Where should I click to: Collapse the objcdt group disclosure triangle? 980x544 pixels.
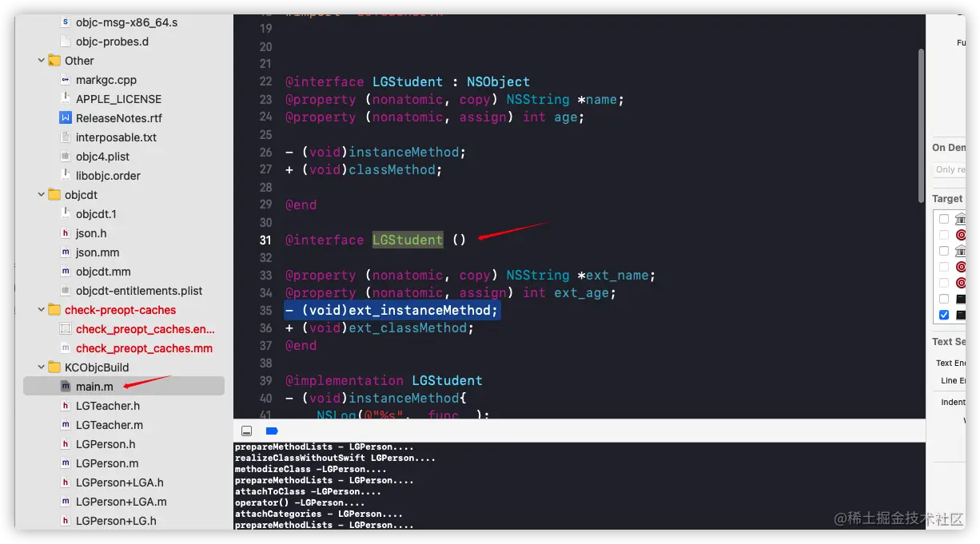point(42,195)
